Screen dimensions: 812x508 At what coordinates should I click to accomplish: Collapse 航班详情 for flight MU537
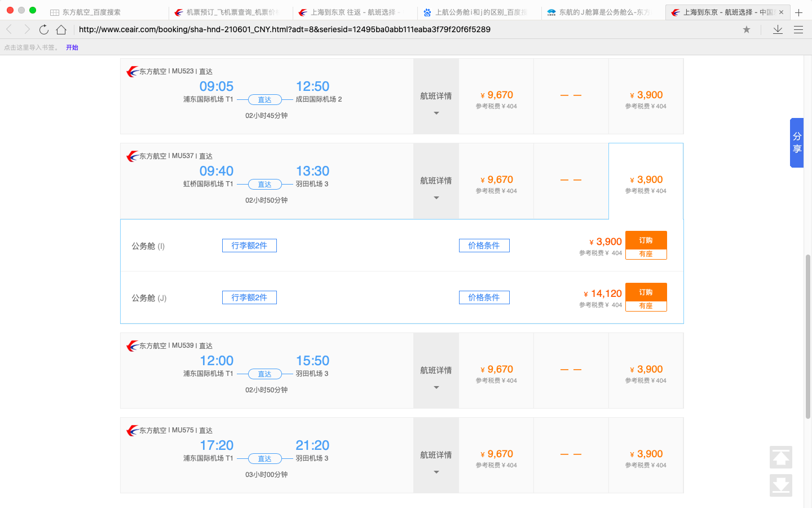[x=436, y=181]
